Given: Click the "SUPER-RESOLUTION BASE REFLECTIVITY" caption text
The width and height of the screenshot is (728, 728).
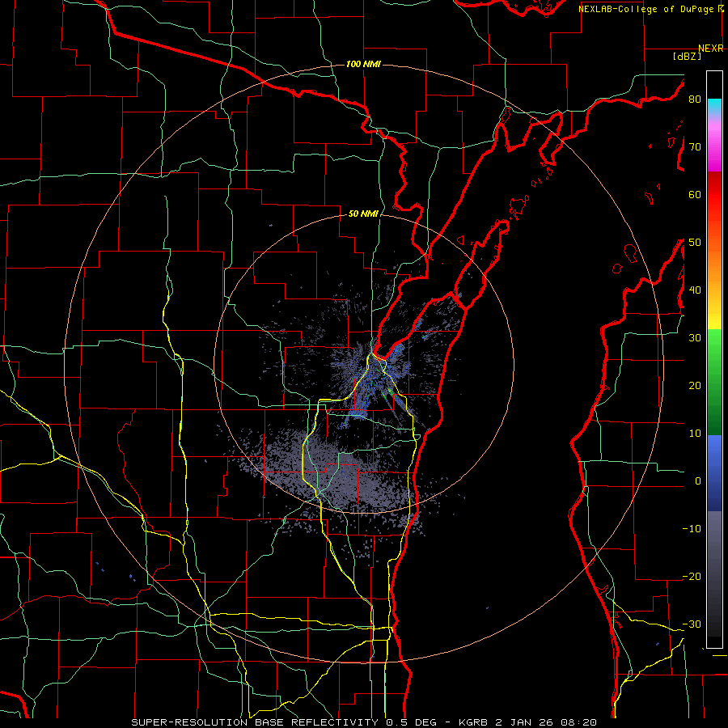Looking at the screenshot, I should pyautogui.click(x=255, y=722).
